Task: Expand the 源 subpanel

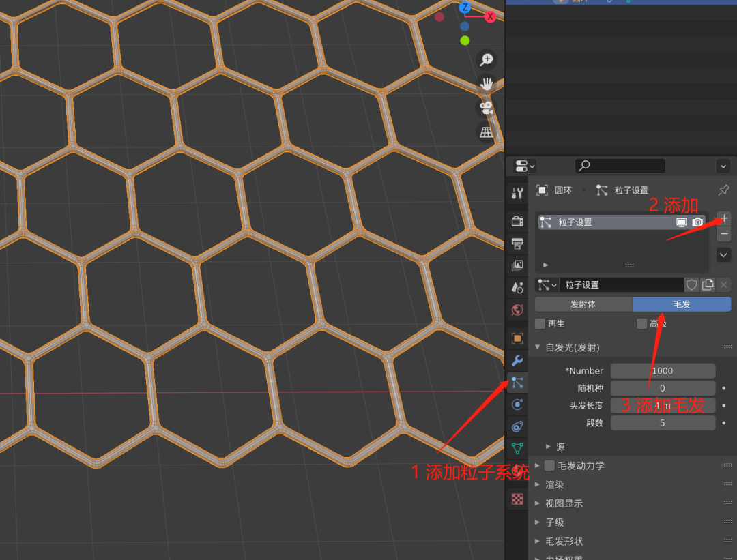Action: [x=548, y=447]
